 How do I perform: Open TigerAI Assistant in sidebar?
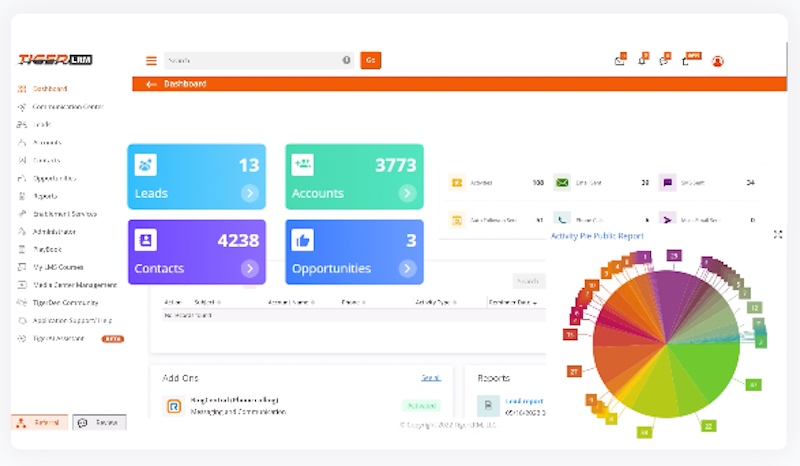58,338
